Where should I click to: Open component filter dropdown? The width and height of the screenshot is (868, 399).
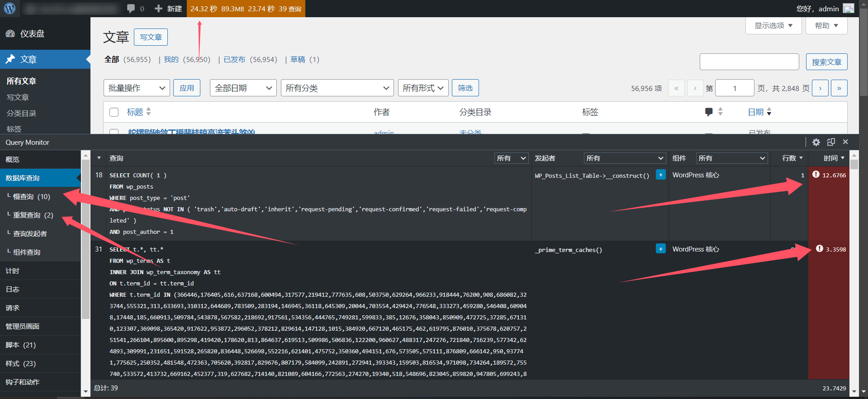[x=732, y=158]
